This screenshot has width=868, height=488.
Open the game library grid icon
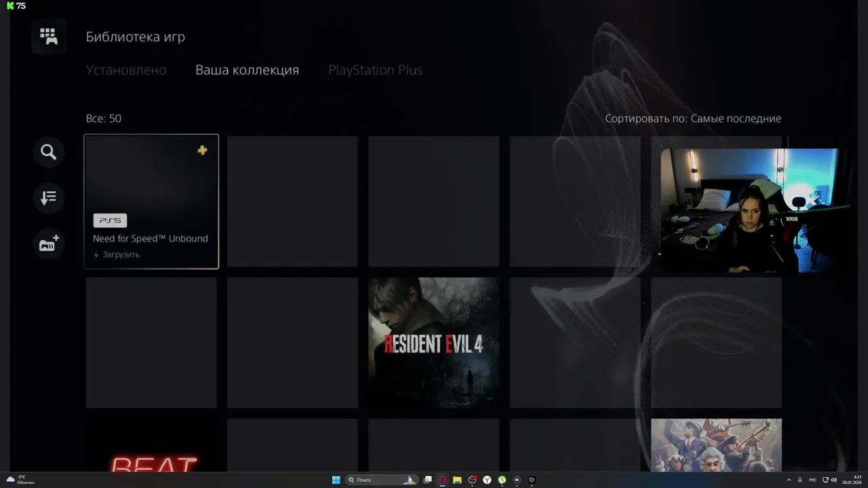[49, 36]
